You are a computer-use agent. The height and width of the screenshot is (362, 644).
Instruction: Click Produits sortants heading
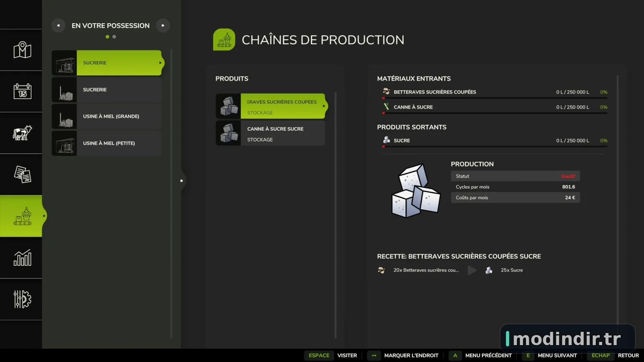tap(411, 127)
